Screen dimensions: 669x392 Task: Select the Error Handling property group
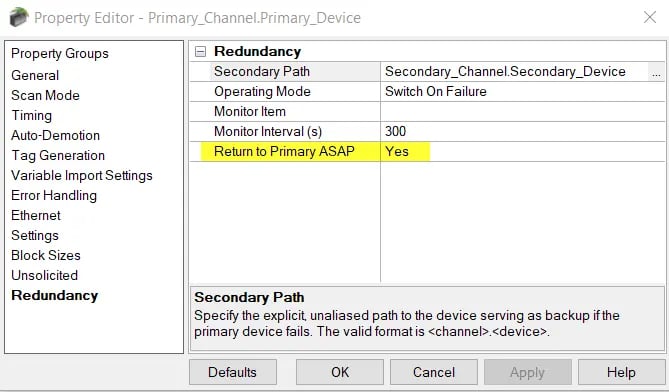tap(54, 195)
